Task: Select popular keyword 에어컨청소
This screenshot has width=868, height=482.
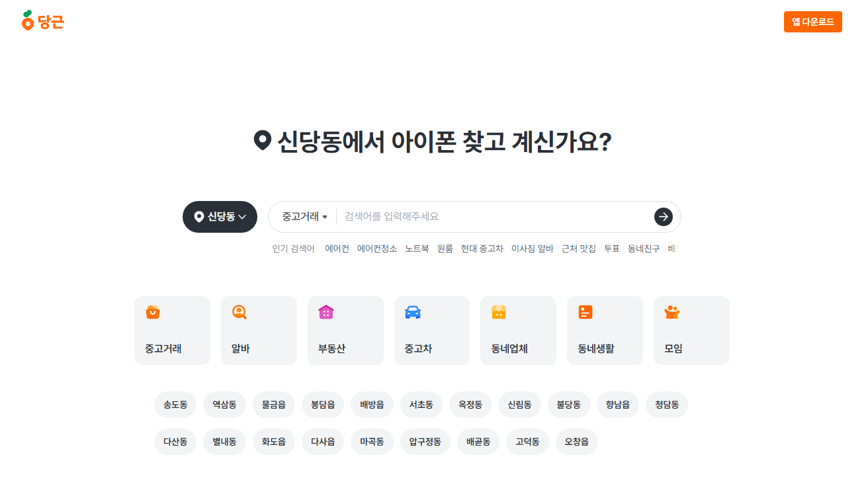Action: (377, 249)
